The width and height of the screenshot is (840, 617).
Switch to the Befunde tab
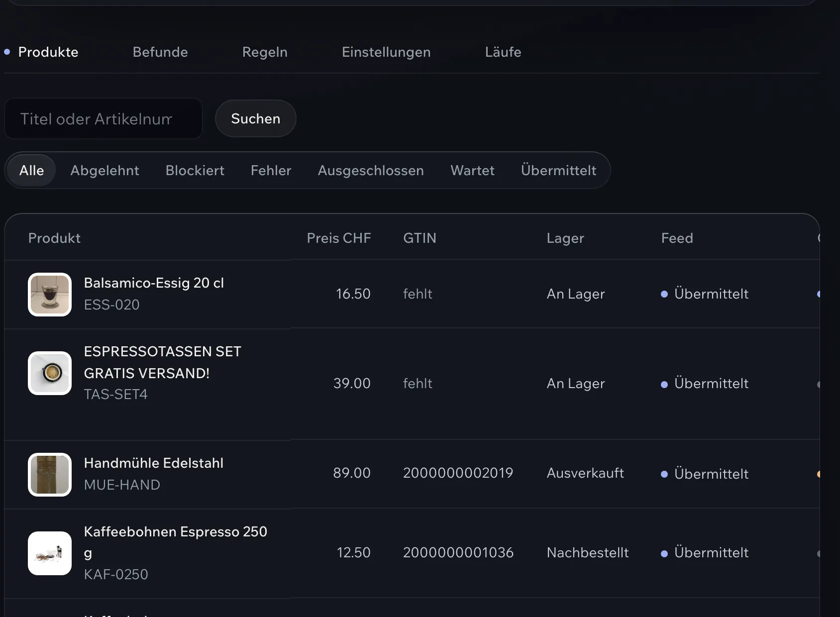160,52
